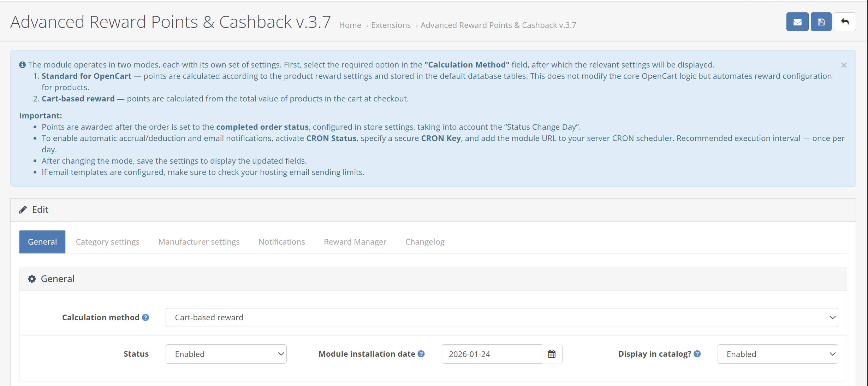Save settings with floppy disk icon
The height and width of the screenshot is (386, 868).
pos(821,22)
